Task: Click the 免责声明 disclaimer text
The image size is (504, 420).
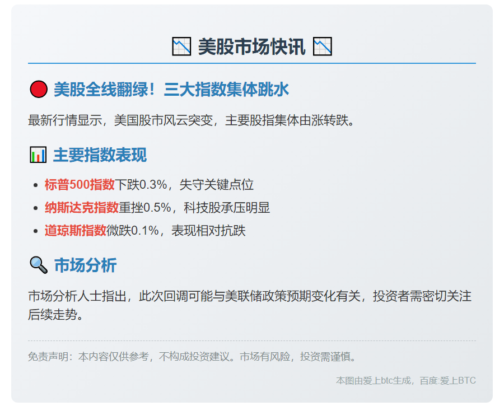Action: (x=192, y=357)
